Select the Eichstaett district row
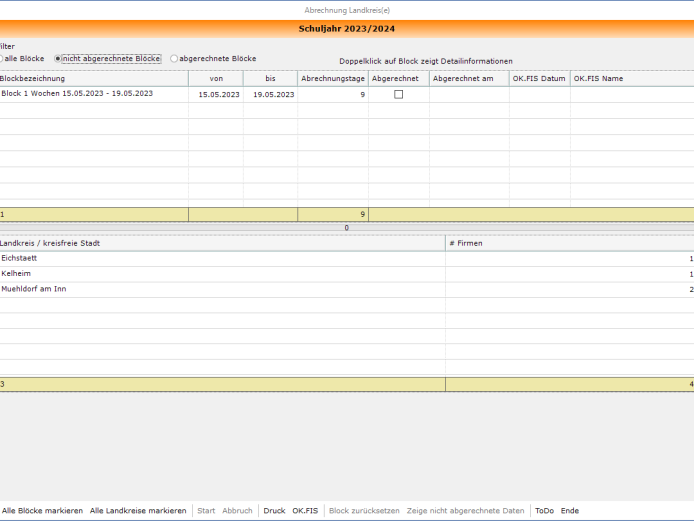This screenshot has width=694, height=521. (x=347, y=259)
